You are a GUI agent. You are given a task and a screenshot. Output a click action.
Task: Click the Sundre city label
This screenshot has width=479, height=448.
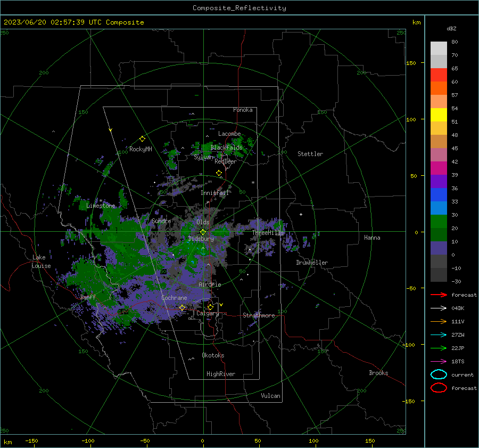161,221
